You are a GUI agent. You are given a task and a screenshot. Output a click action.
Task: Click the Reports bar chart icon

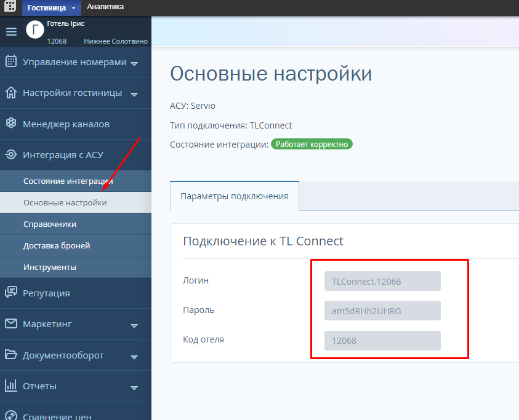click(10, 386)
